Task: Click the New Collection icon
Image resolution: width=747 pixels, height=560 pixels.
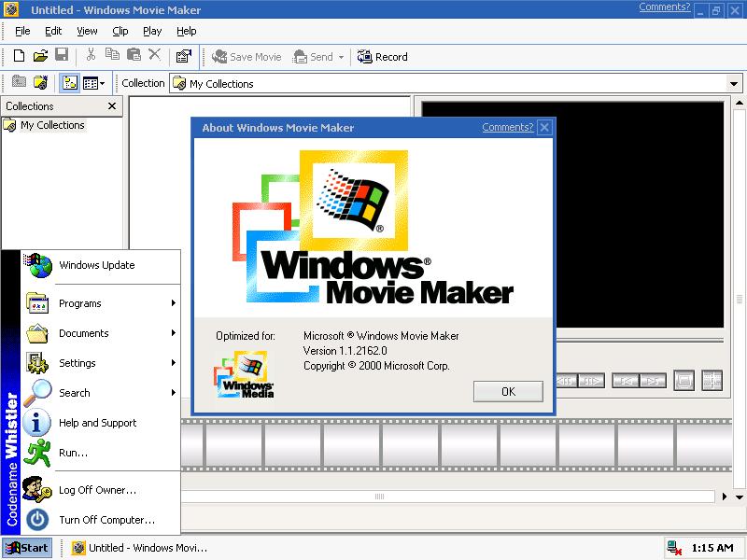Action: (40, 83)
